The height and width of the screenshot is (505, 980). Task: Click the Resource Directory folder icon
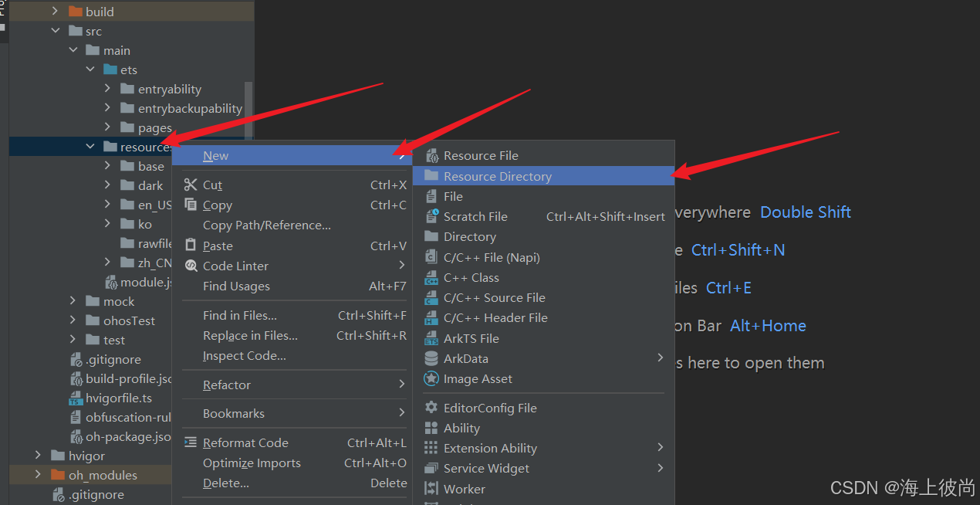431,176
